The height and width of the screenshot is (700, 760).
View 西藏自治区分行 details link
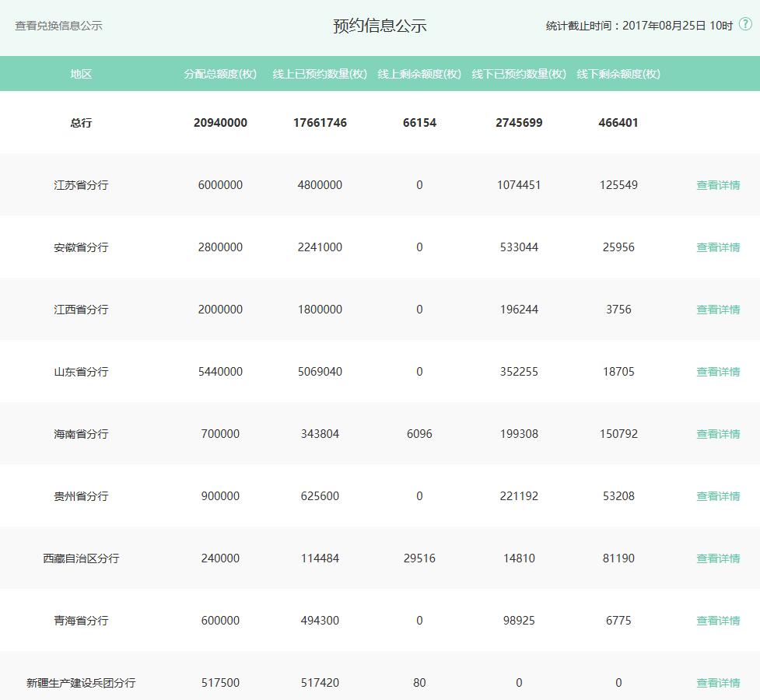tap(717, 558)
